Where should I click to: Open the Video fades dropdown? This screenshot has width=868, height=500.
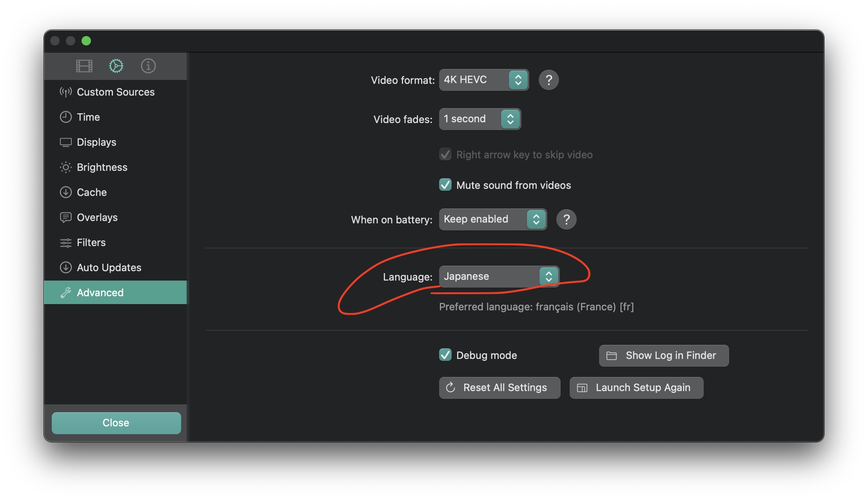click(480, 119)
